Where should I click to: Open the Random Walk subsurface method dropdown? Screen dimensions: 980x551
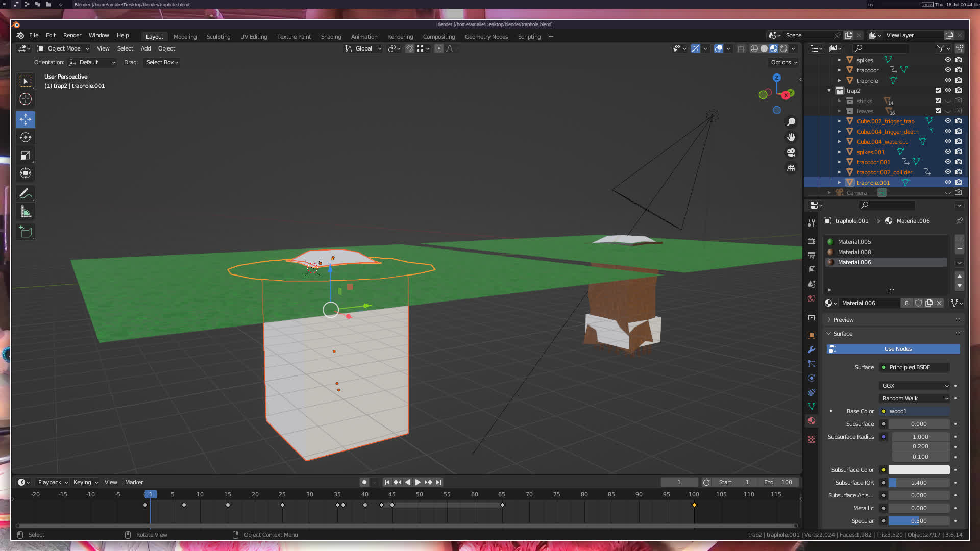(x=914, y=398)
